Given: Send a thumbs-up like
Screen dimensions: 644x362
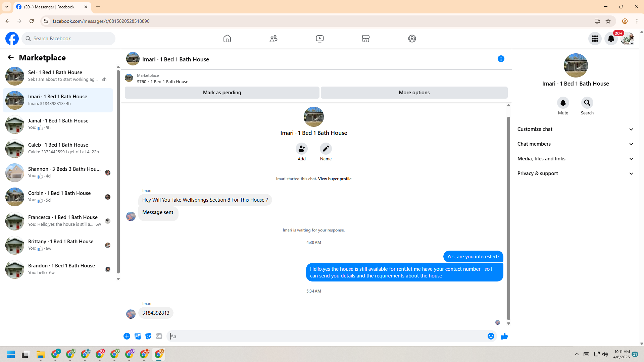Looking at the screenshot, I should click(x=504, y=336).
